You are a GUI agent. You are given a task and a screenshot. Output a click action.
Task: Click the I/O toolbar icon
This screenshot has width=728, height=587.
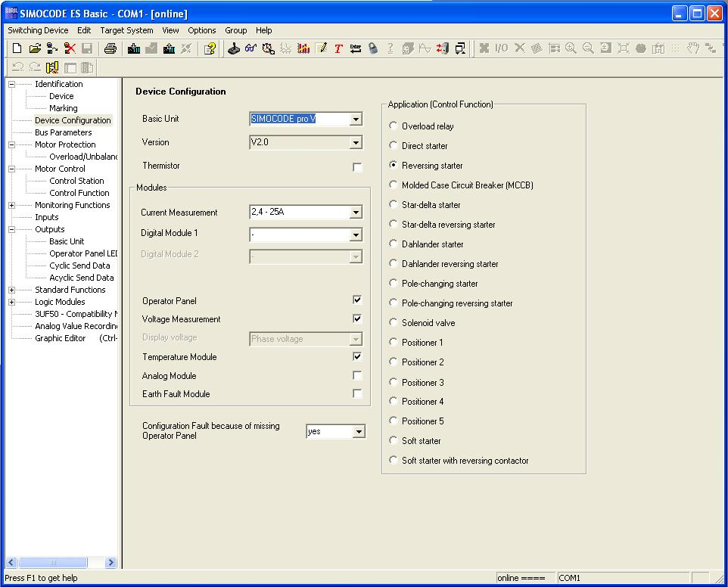pyautogui.click(x=502, y=48)
